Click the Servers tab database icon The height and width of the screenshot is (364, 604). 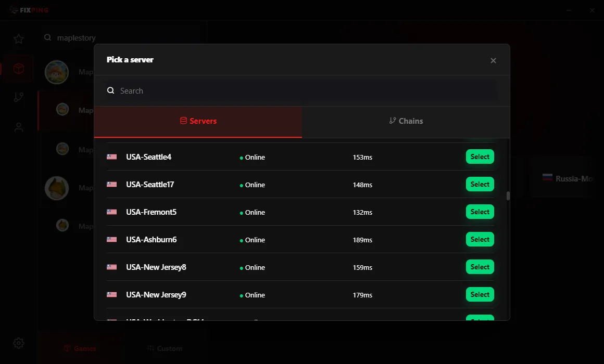183,121
